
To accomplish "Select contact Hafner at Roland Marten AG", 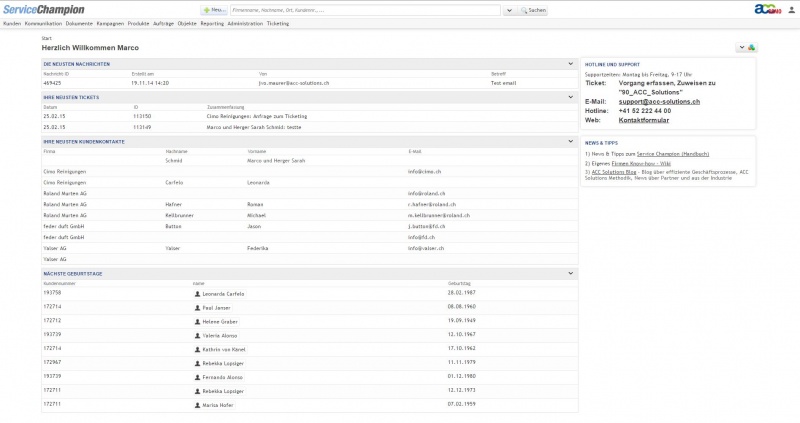I will tap(310, 204).
